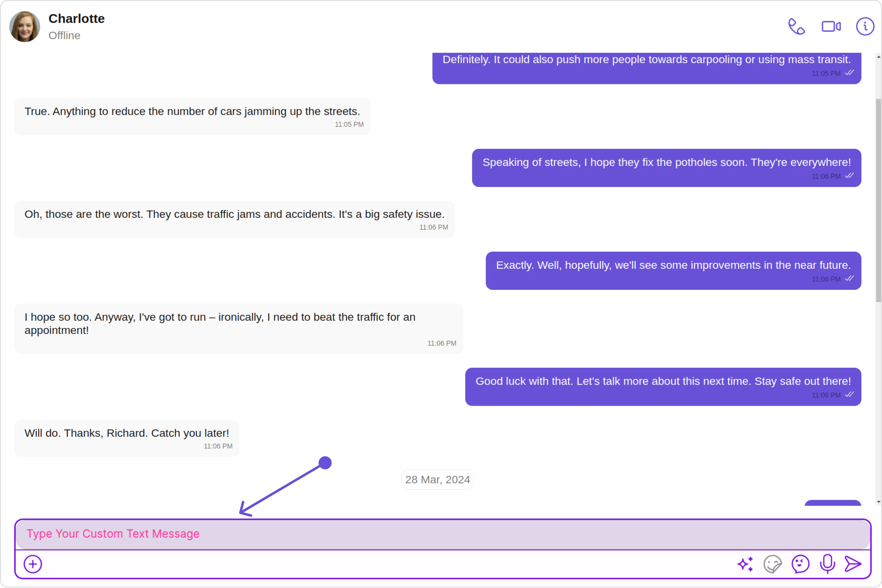Click the potholes message bubble
Viewport: 882px width, 588px height.
tap(666, 168)
